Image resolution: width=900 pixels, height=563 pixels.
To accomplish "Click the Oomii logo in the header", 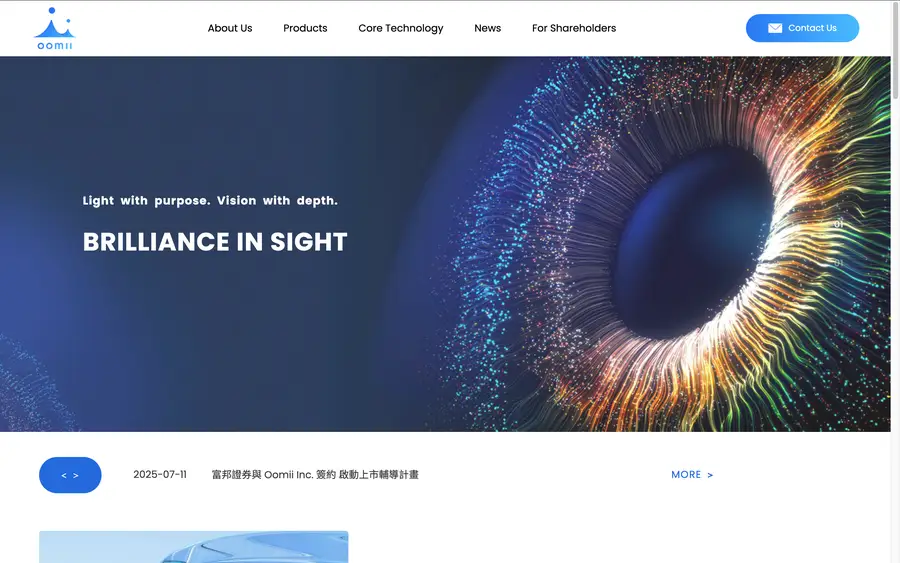I will click(55, 29).
